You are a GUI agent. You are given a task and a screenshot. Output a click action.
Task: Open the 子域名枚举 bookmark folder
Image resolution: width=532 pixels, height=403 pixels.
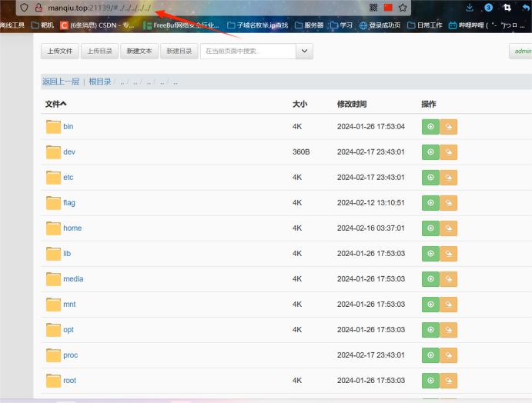pos(258,25)
